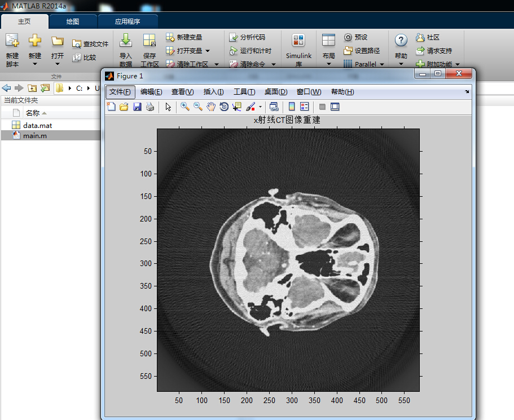
Task: Toggle the Brush data tool
Action: [x=251, y=107]
